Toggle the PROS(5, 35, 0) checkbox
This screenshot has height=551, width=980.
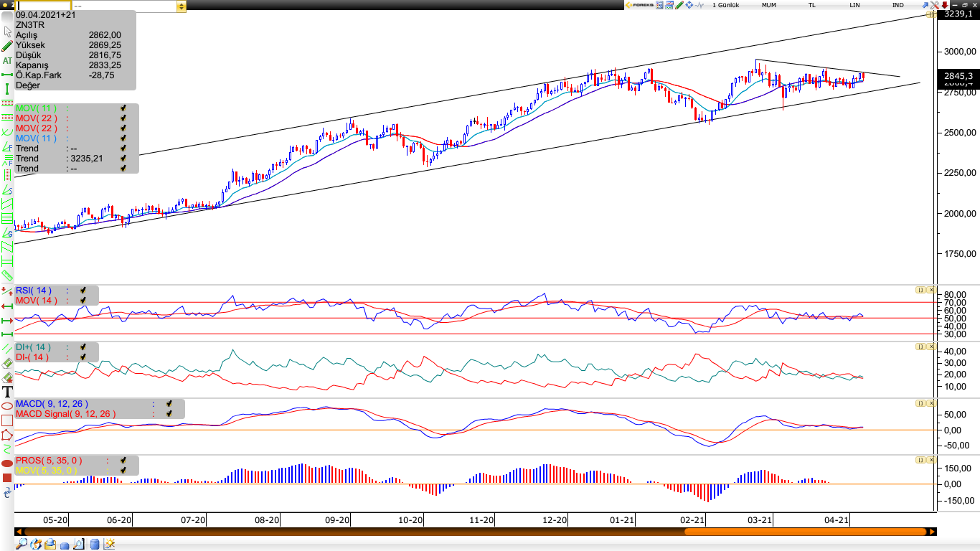click(x=123, y=461)
